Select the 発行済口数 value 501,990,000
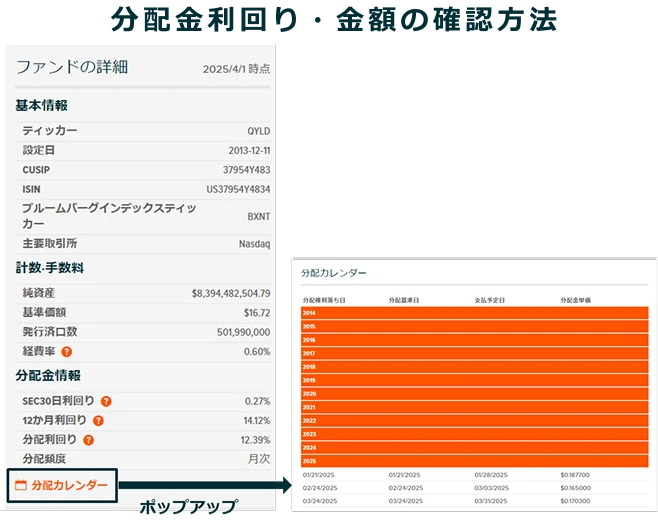The width and height of the screenshot is (658, 530). (243, 332)
